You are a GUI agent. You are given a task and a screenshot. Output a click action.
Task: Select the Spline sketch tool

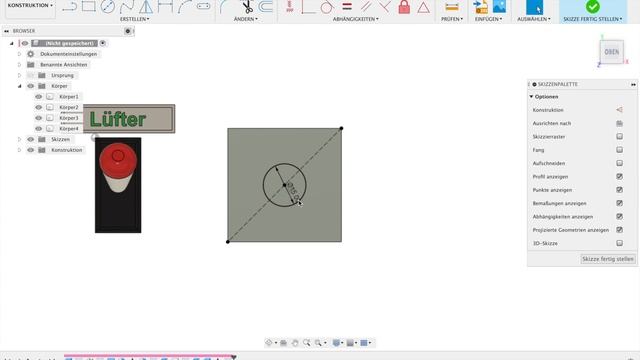pos(127,7)
